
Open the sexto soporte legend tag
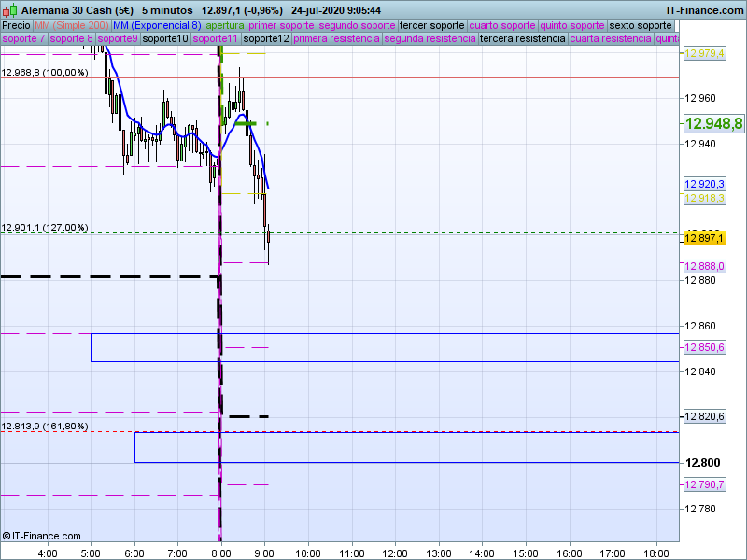click(641, 26)
